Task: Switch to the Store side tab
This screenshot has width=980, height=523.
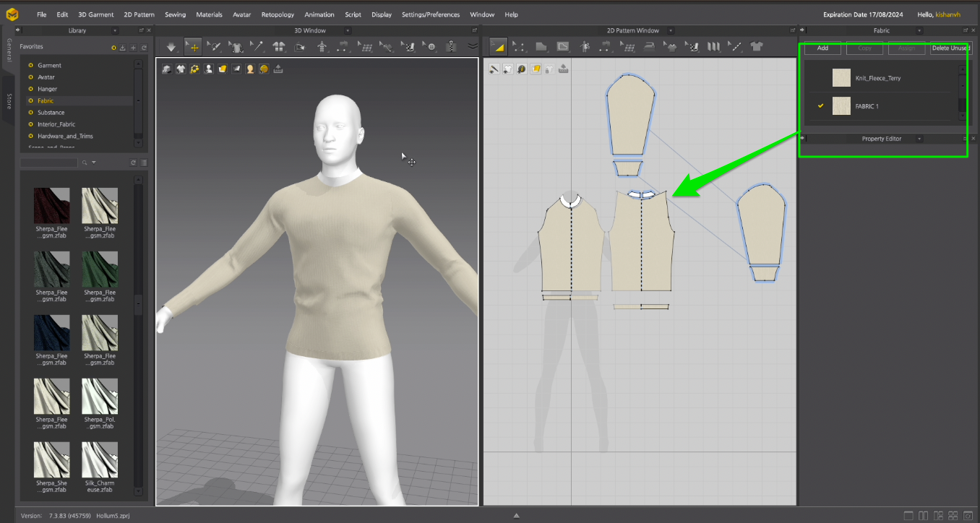Action: click(9, 100)
